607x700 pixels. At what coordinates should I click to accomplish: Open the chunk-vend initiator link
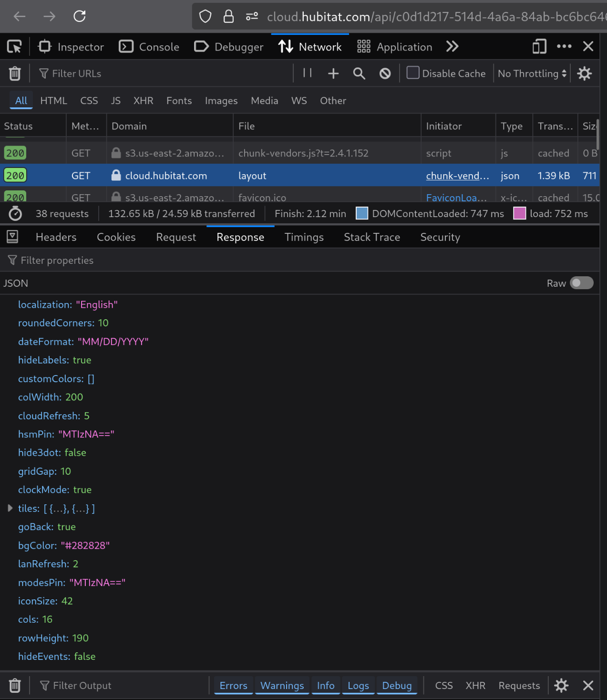pos(457,176)
